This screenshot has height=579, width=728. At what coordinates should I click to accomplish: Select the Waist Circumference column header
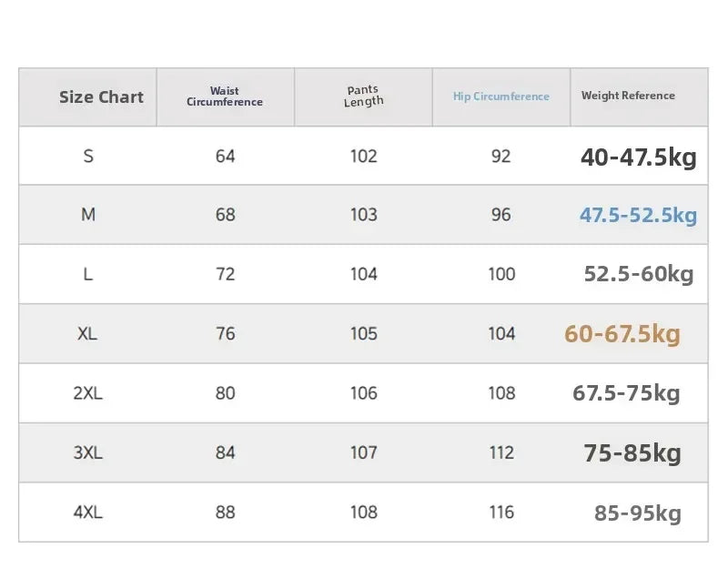point(225,96)
